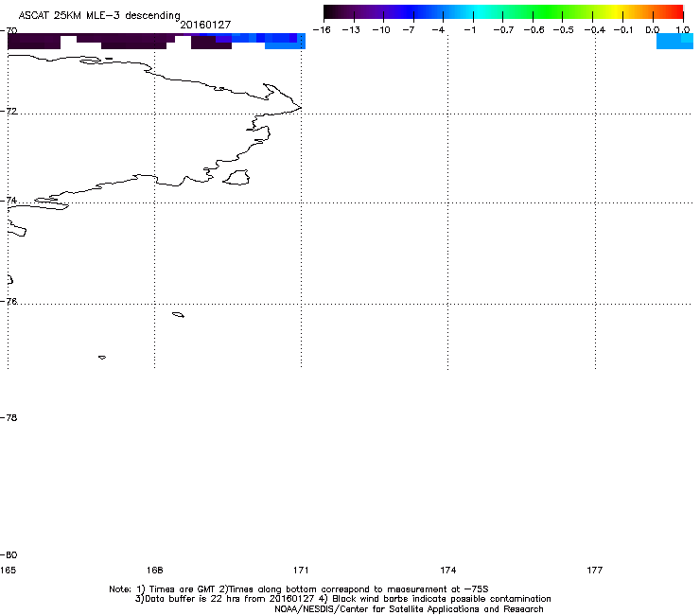The height and width of the screenshot is (615, 700).
Task: Click the 165 longitude label
Action: point(8,571)
